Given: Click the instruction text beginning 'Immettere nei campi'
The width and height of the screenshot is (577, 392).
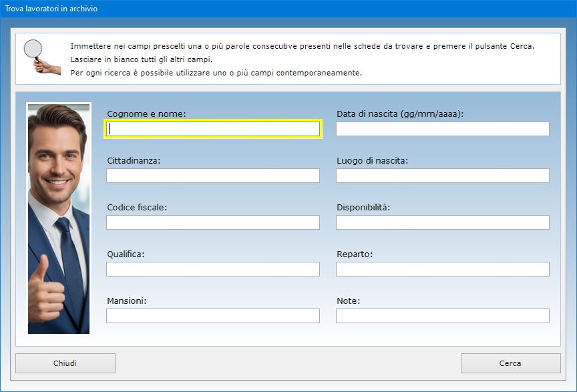Looking at the screenshot, I should 302,46.
